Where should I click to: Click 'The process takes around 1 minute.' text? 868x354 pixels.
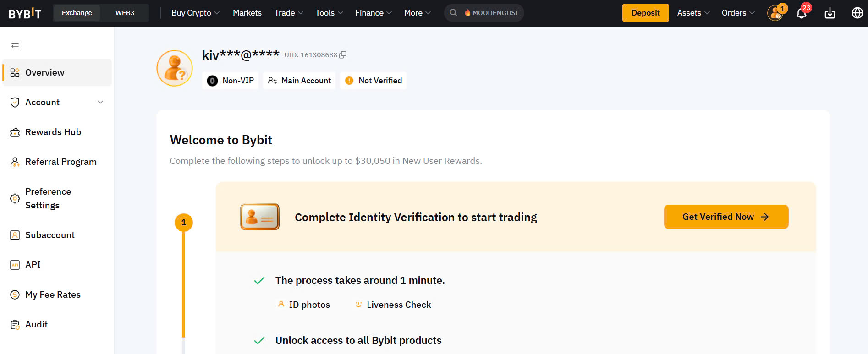[x=360, y=280]
